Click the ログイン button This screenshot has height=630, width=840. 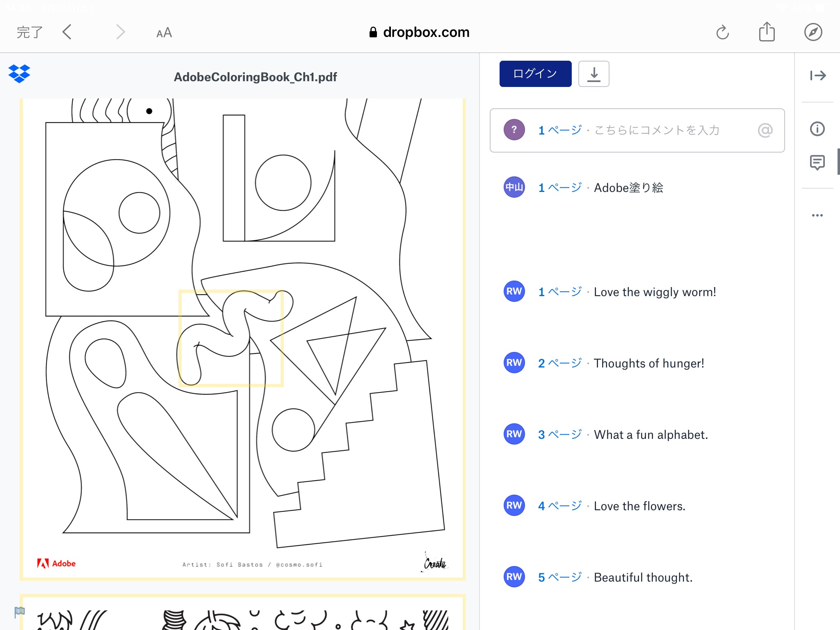(535, 74)
